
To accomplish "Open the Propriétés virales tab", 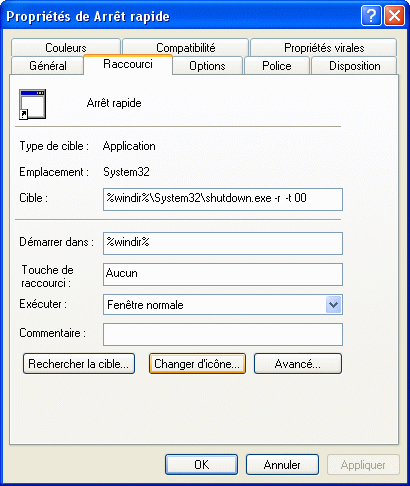I will point(324,48).
